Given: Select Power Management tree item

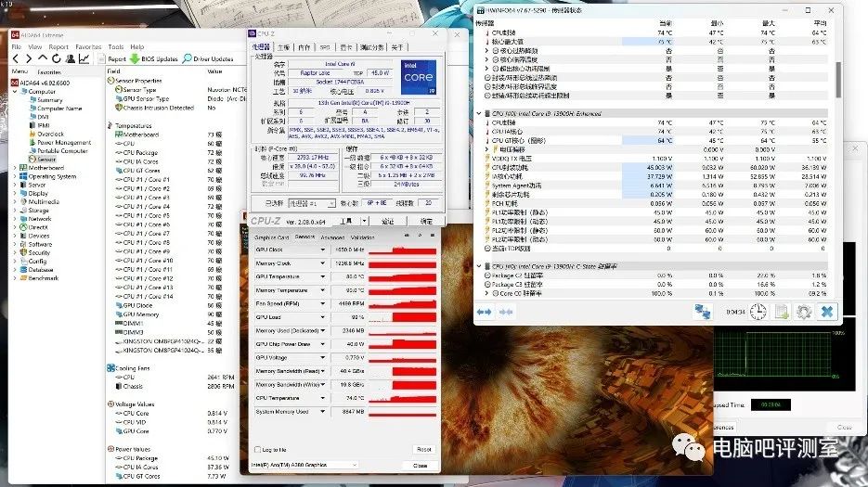Looking at the screenshot, I should (x=64, y=142).
